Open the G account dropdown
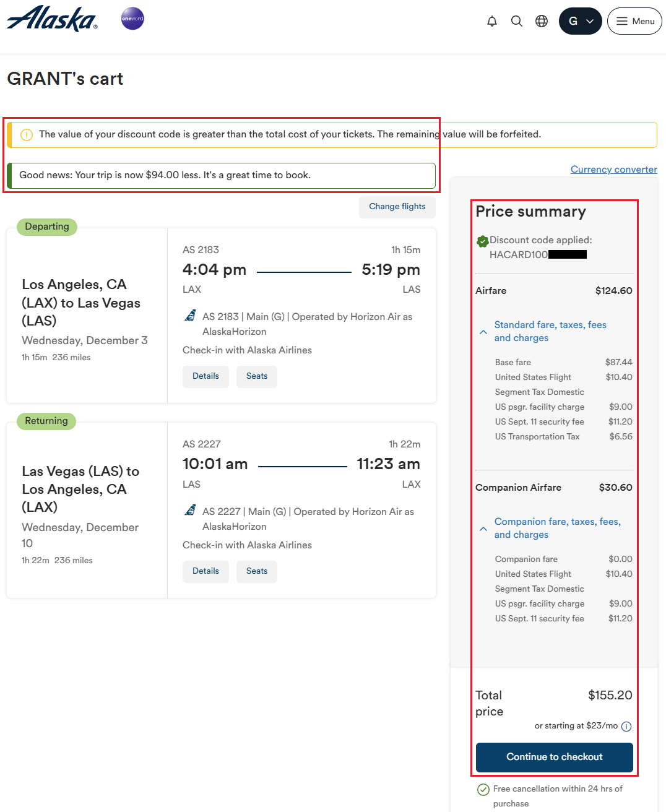 [x=580, y=21]
